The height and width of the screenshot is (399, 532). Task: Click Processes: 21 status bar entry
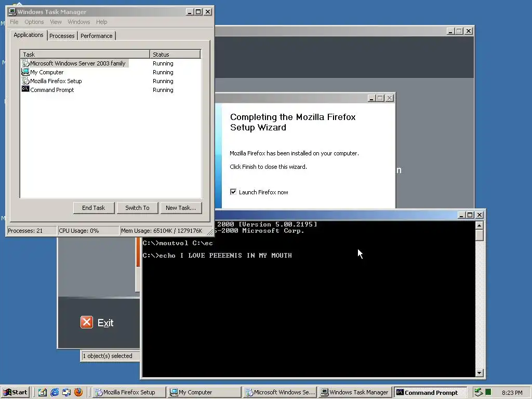(32, 231)
